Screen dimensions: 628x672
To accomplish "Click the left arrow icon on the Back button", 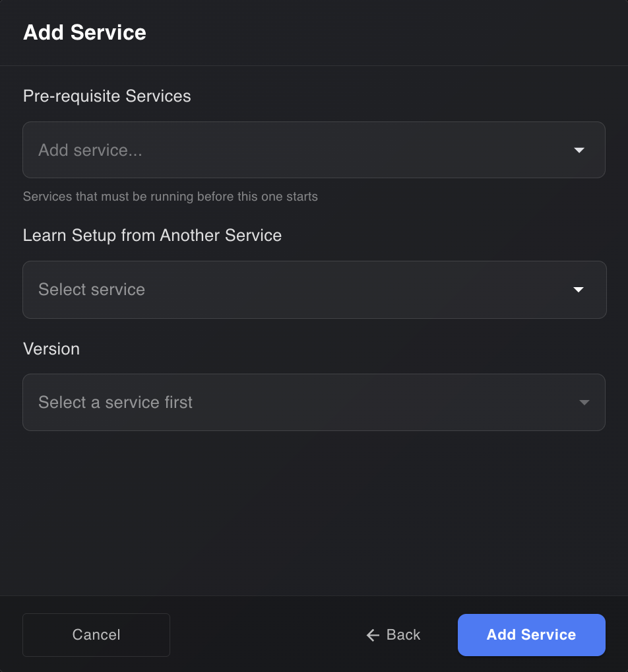I will (x=371, y=635).
